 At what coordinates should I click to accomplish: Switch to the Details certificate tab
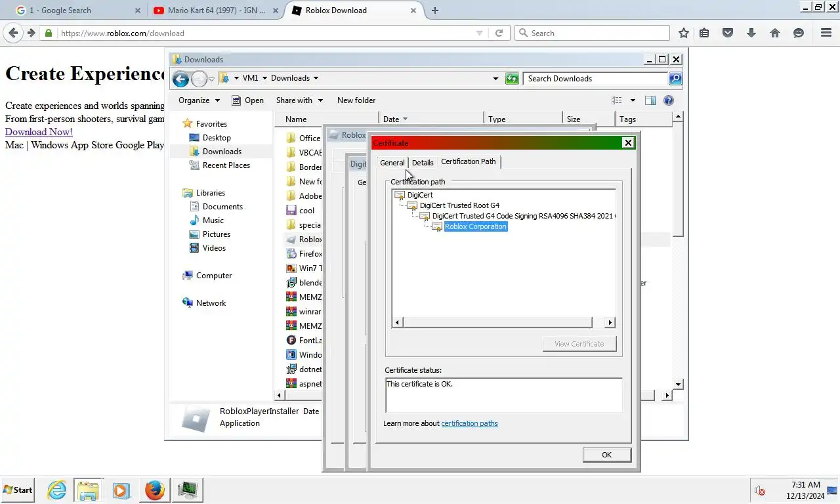423,163
